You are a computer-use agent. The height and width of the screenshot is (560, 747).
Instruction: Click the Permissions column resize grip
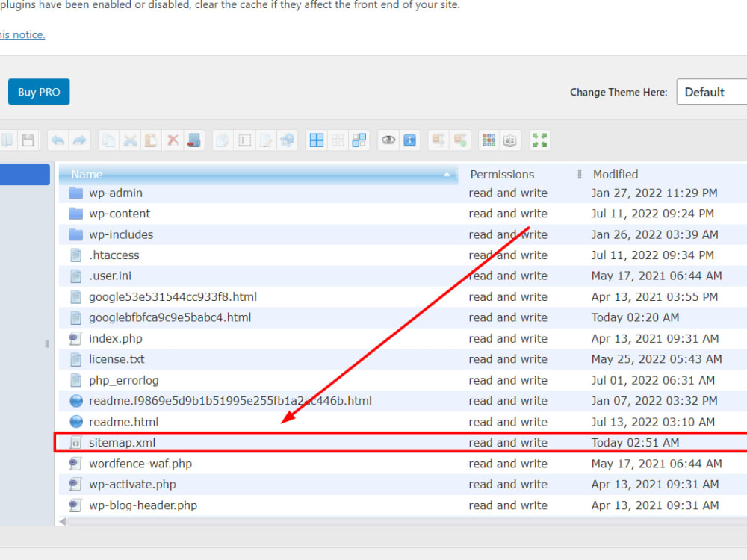[x=580, y=174]
